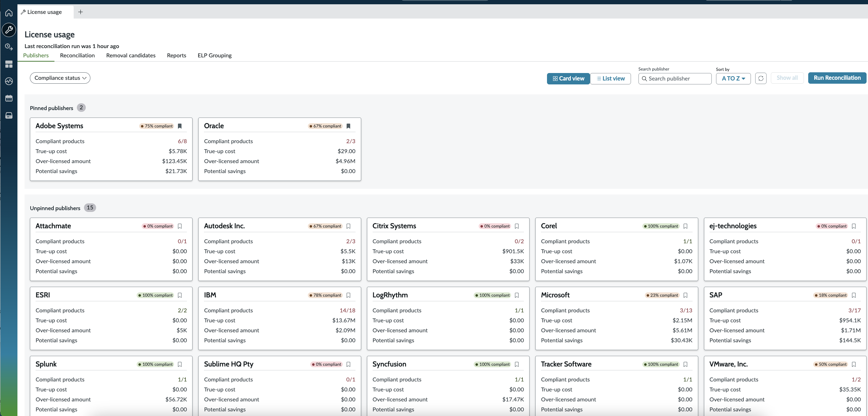Open the activity monitor icon in sidebar
Image resolution: width=868 pixels, height=416 pixels.
(9, 81)
